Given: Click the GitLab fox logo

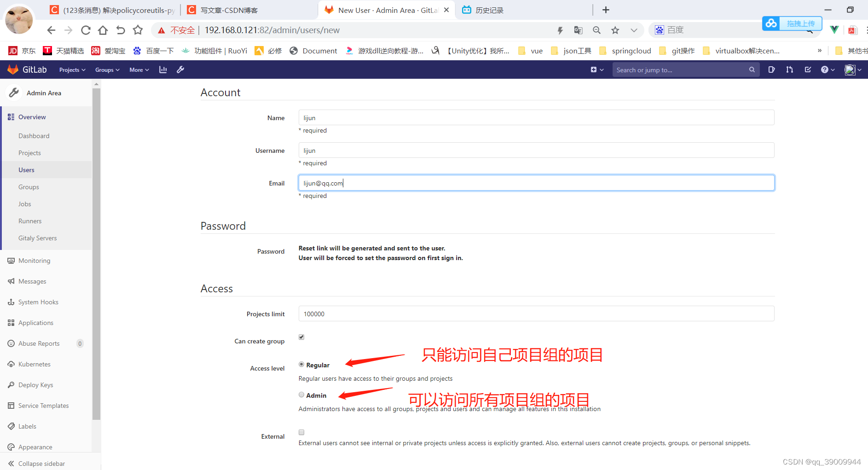Looking at the screenshot, I should [13, 70].
